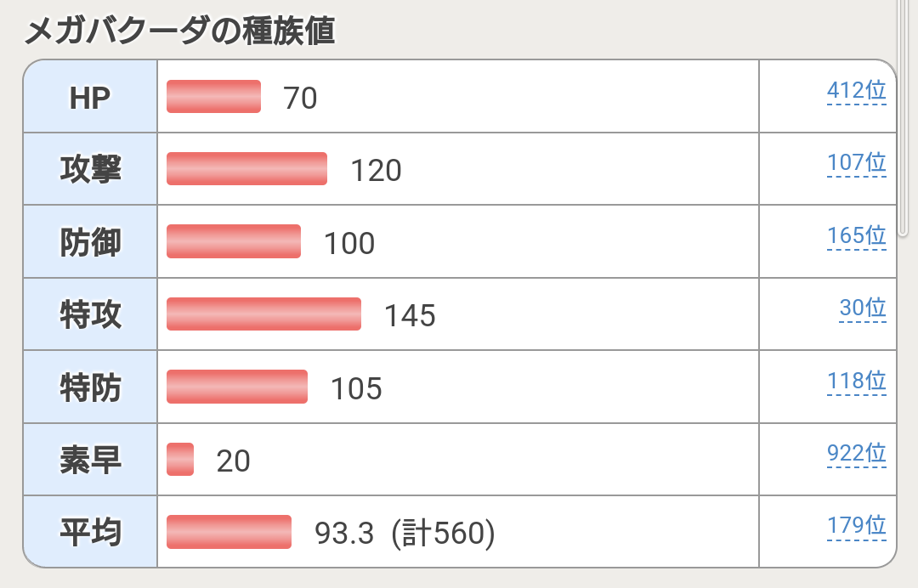This screenshot has height=588, width=918.
Task: Click the 特攻 stat bar
Action: pos(263,314)
